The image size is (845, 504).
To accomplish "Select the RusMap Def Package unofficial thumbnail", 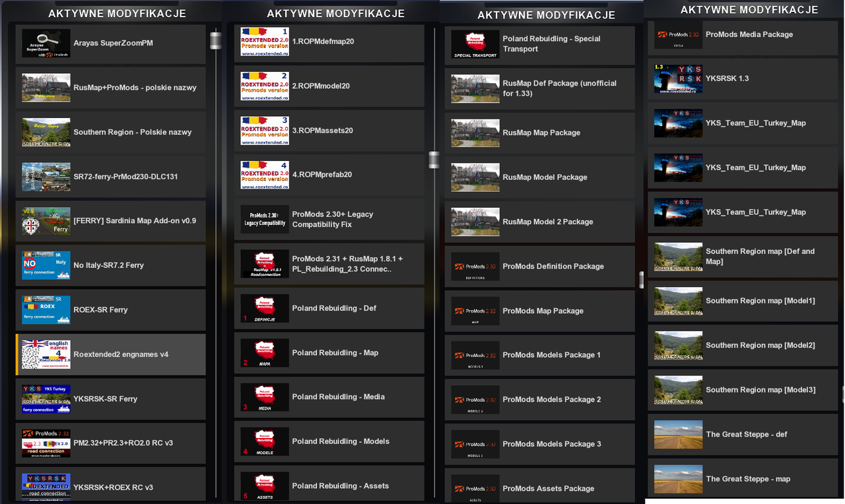I will click(475, 88).
